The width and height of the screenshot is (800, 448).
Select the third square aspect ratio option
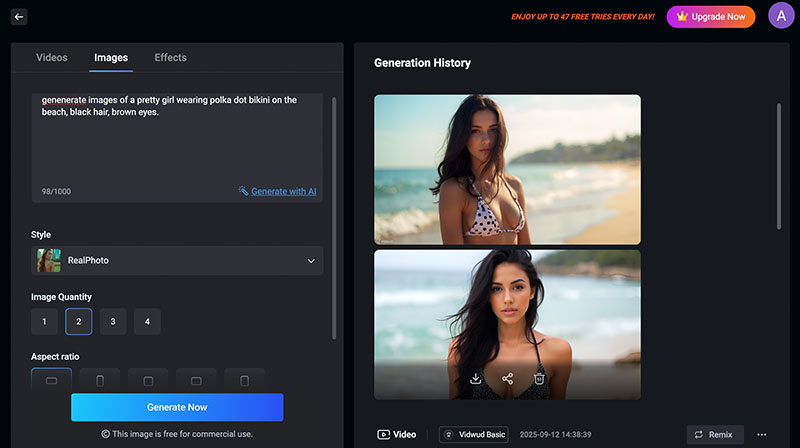point(148,380)
